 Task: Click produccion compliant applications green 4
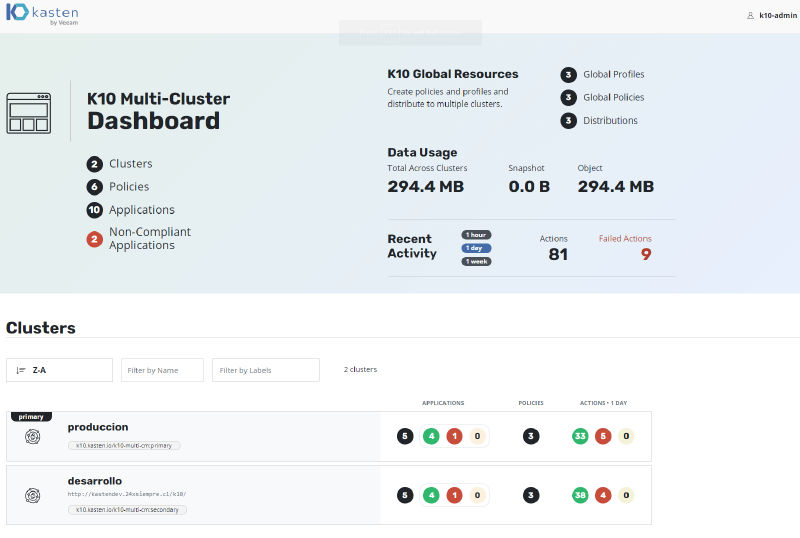click(x=431, y=436)
